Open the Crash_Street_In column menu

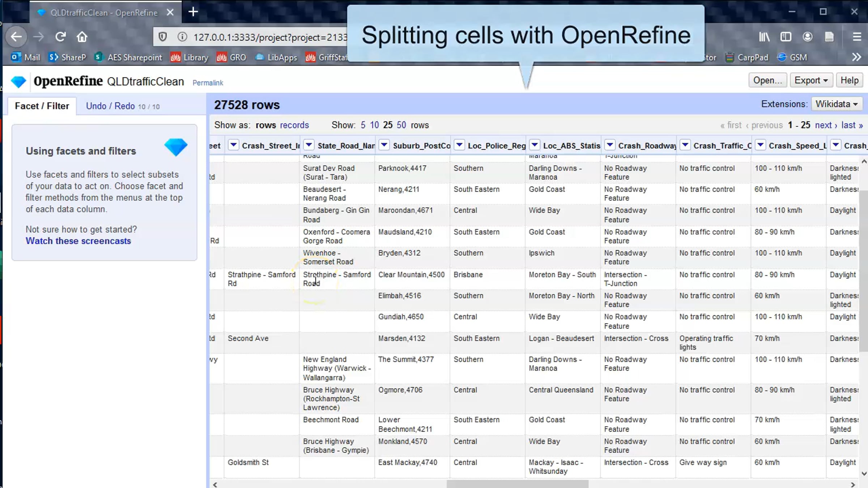pyautogui.click(x=234, y=145)
